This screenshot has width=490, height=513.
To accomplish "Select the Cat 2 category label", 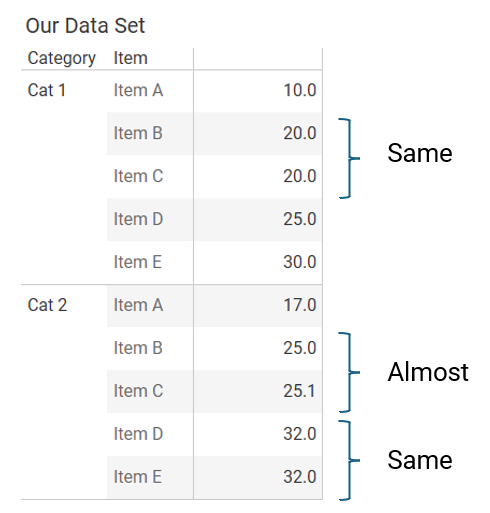I will coord(47,305).
